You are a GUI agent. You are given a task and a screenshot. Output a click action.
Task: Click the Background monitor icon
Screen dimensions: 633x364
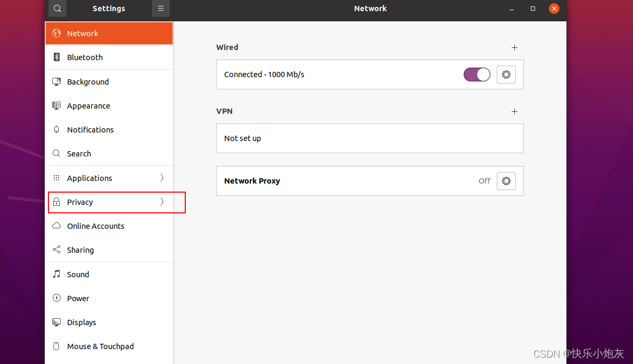pyautogui.click(x=56, y=81)
